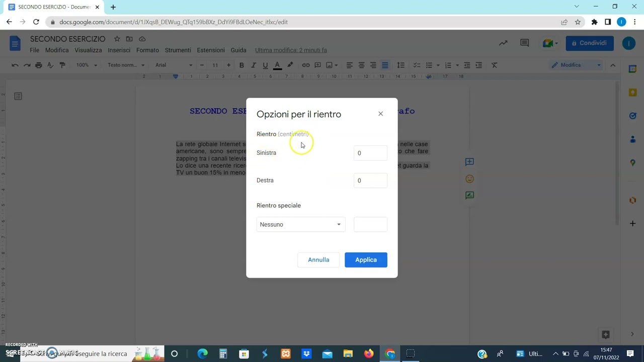Open the document outline icon
The width and height of the screenshot is (644, 362).
click(x=18, y=96)
